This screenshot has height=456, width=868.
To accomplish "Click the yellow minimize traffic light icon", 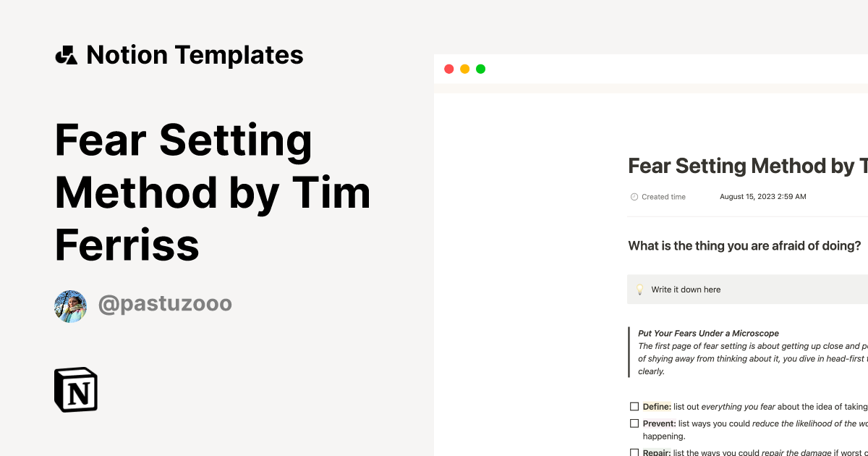I will (x=464, y=68).
